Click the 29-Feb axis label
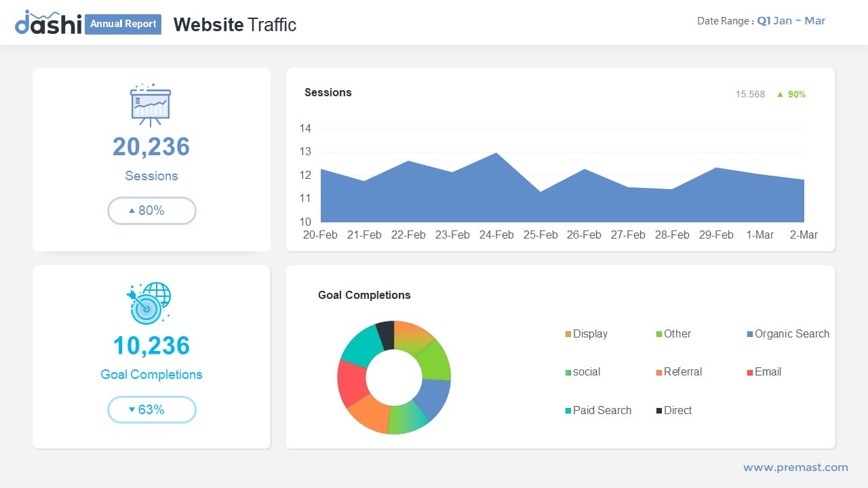Image resolution: width=868 pixels, height=488 pixels. point(716,235)
